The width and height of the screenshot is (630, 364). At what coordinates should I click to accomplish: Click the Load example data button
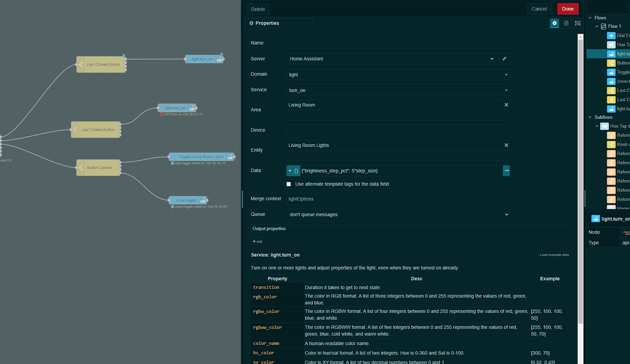pos(554,255)
